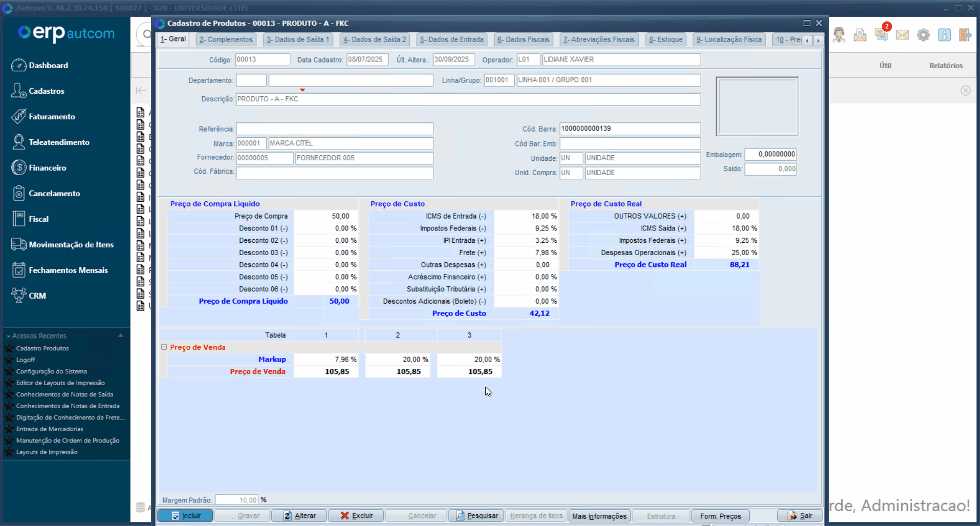Click the exit door icon

[x=965, y=35]
